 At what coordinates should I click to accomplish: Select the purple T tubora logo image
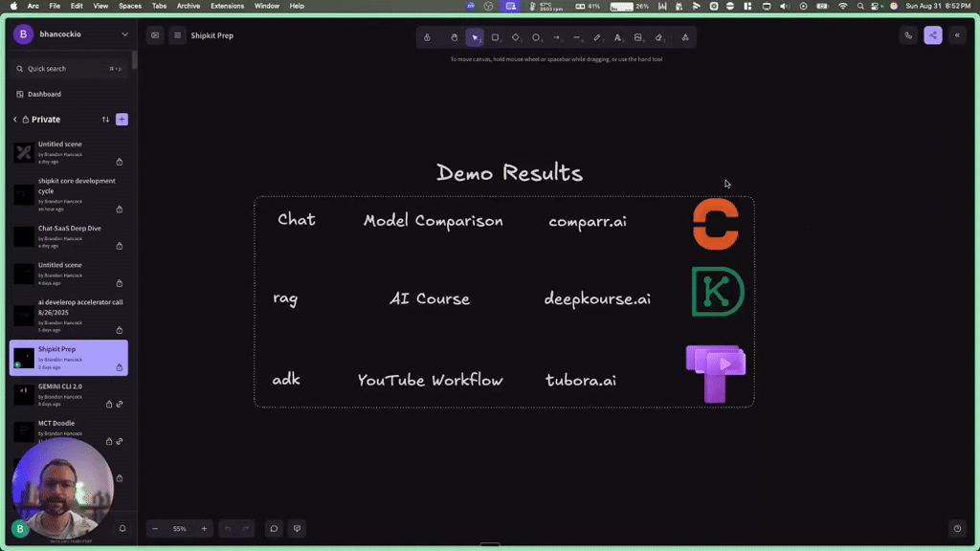coord(716,374)
